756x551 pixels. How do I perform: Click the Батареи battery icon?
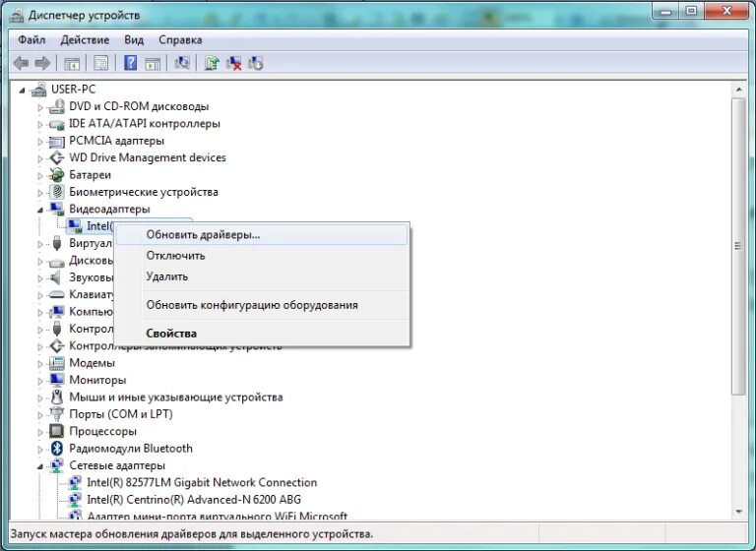point(57,175)
